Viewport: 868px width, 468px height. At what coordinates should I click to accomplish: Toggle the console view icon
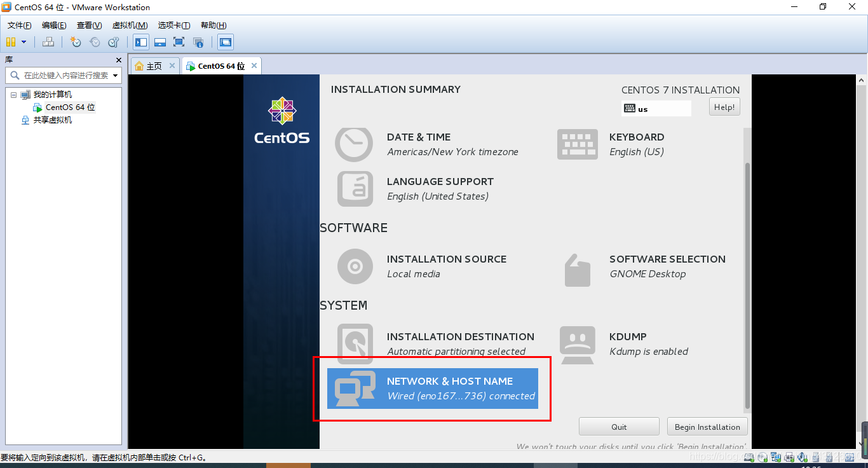[x=225, y=42]
